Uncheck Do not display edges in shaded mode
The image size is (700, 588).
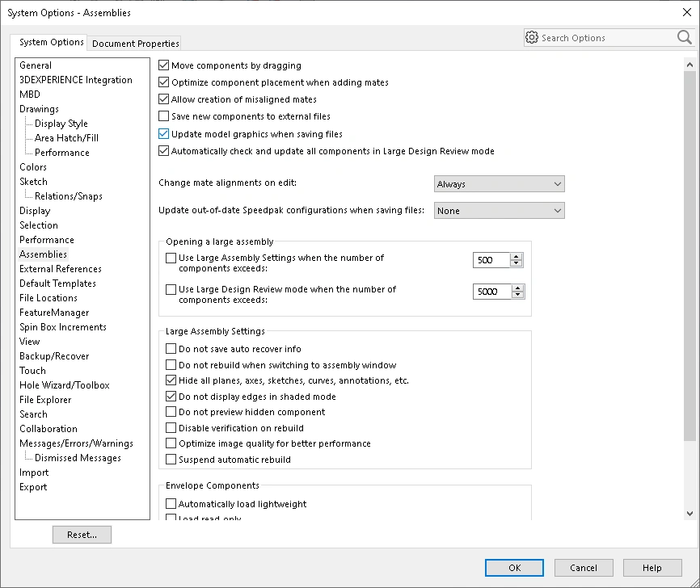coord(171,397)
